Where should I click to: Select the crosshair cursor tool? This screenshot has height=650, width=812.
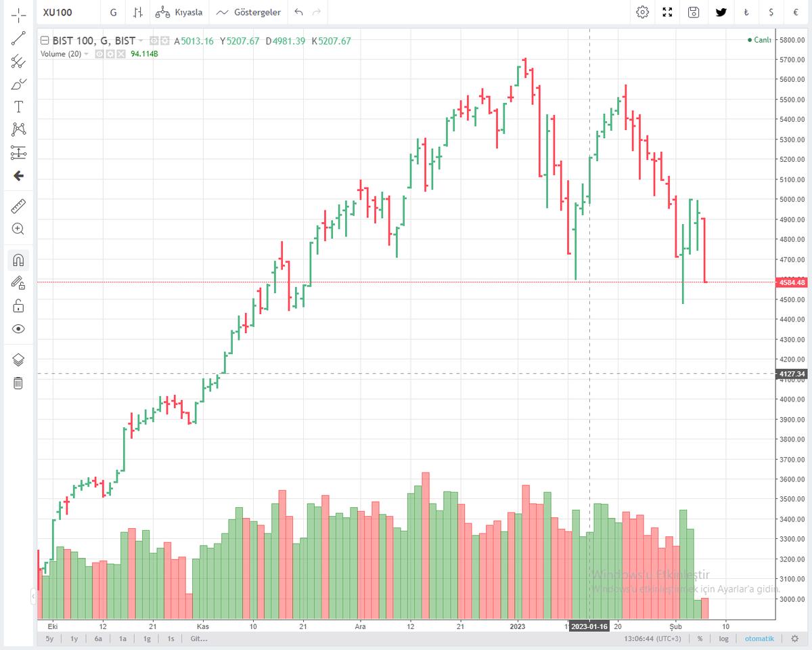(18, 14)
